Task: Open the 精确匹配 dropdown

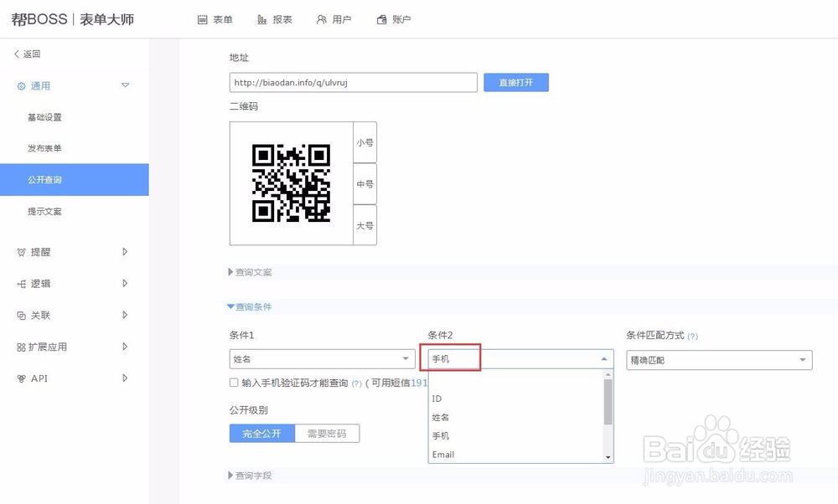Action: [x=719, y=360]
